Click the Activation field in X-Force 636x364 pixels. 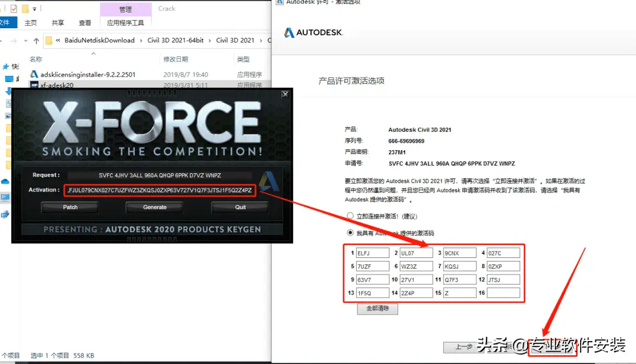click(x=160, y=190)
